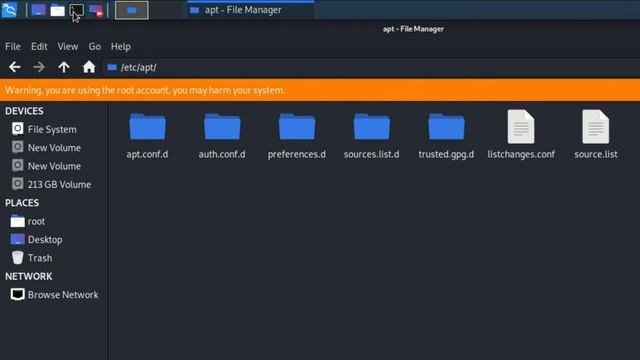Switch to apt - File Manager taskbar button
This screenshot has height=360, width=640.
[250, 10]
